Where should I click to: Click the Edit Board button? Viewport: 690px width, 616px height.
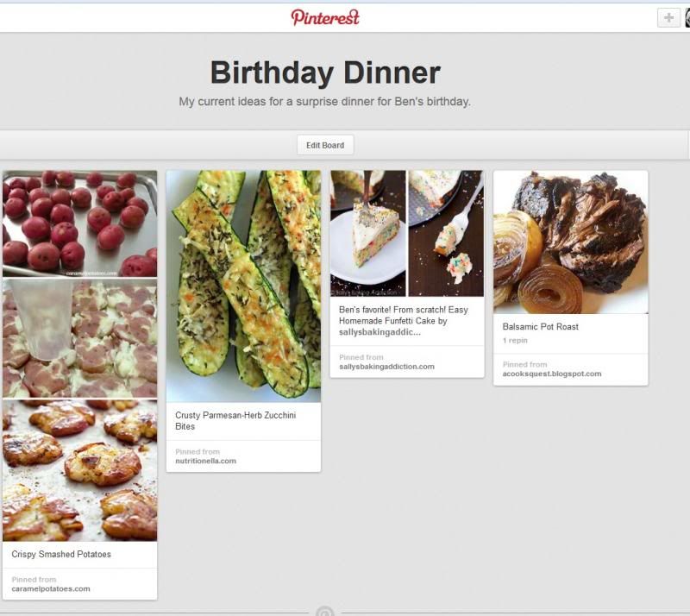pyautogui.click(x=325, y=145)
